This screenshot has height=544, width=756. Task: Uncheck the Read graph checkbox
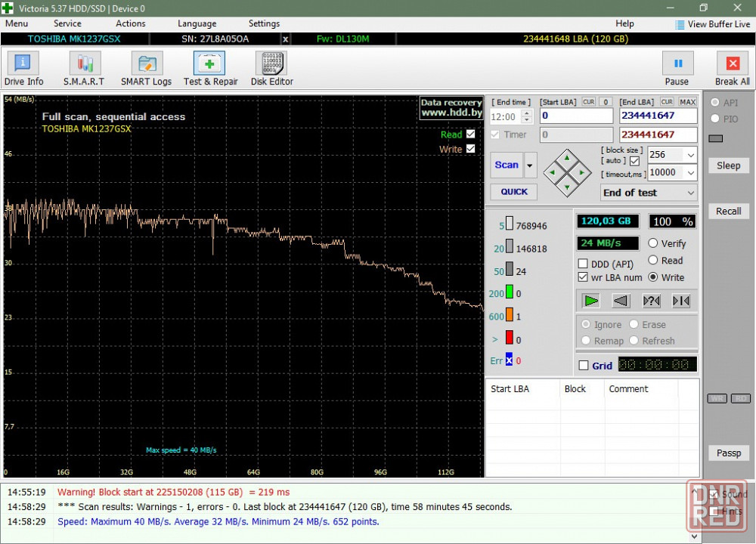(470, 134)
